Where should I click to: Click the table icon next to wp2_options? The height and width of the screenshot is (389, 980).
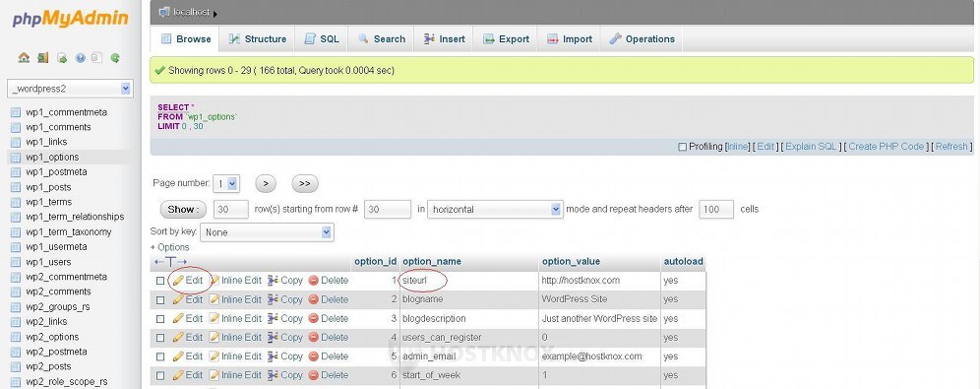point(16,338)
